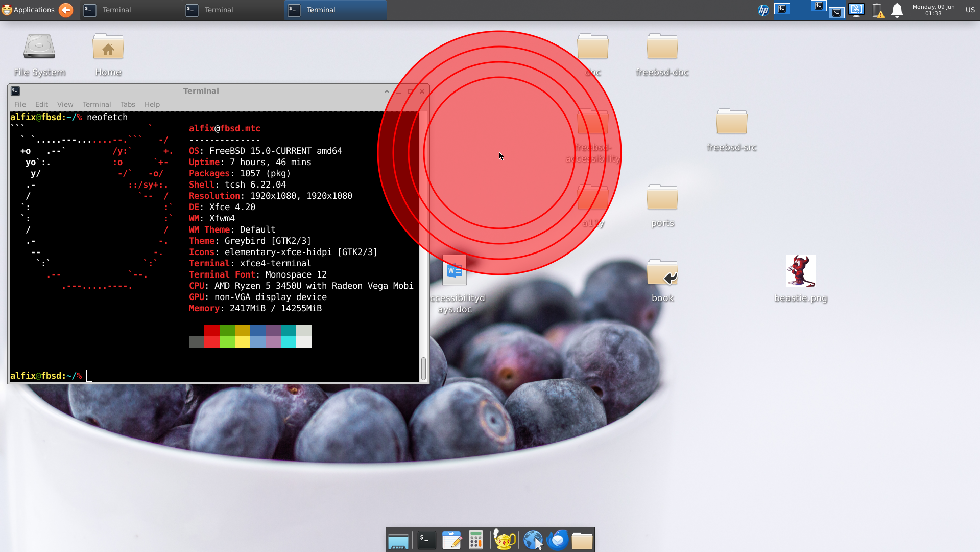This screenshot has width=980, height=552.
Task: Click the 'Resolution: 1920x1080, 1920x1080' line
Action: 271,196
